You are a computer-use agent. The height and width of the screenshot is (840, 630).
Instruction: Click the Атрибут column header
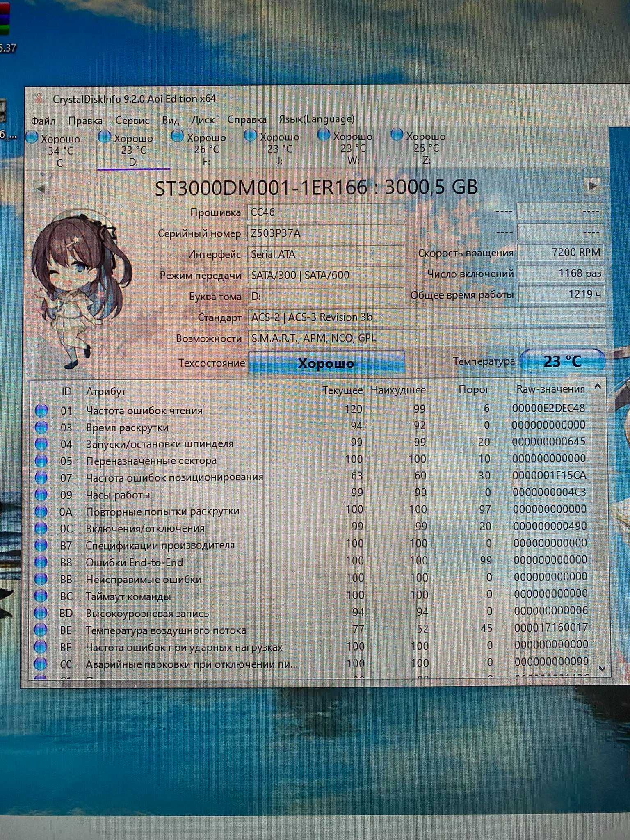106,392
